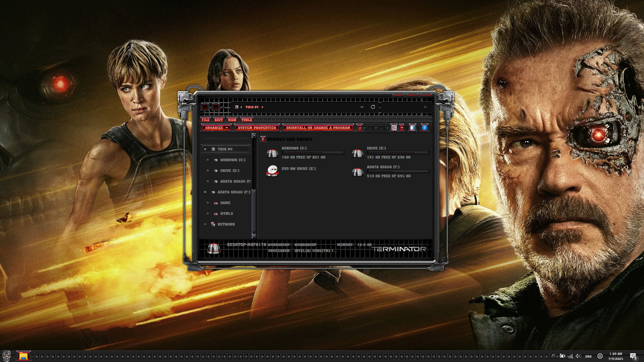Click the Wi-Fi network tray icon
Viewport: 644px width, 362px height.
click(x=571, y=356)
